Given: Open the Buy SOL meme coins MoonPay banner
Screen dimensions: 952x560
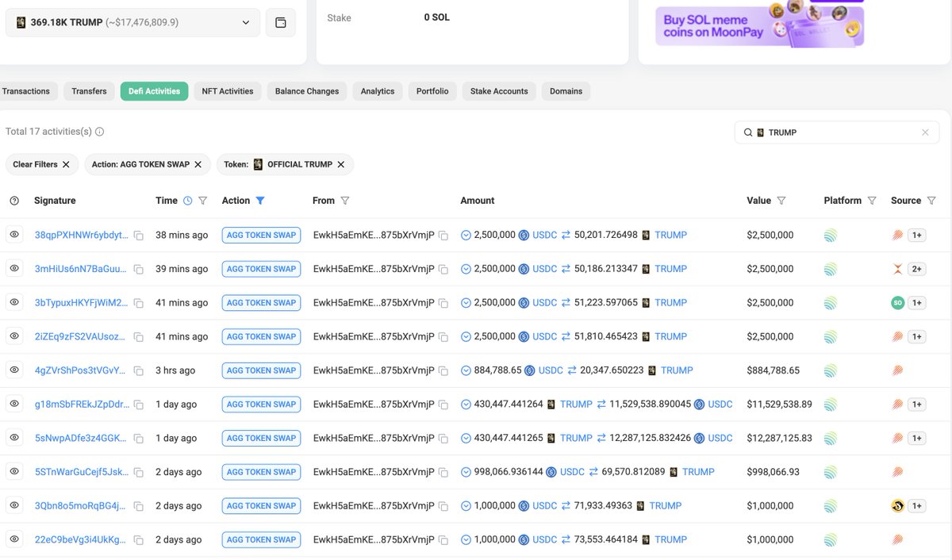Looking at the screenshot, I should pos(759,24).
